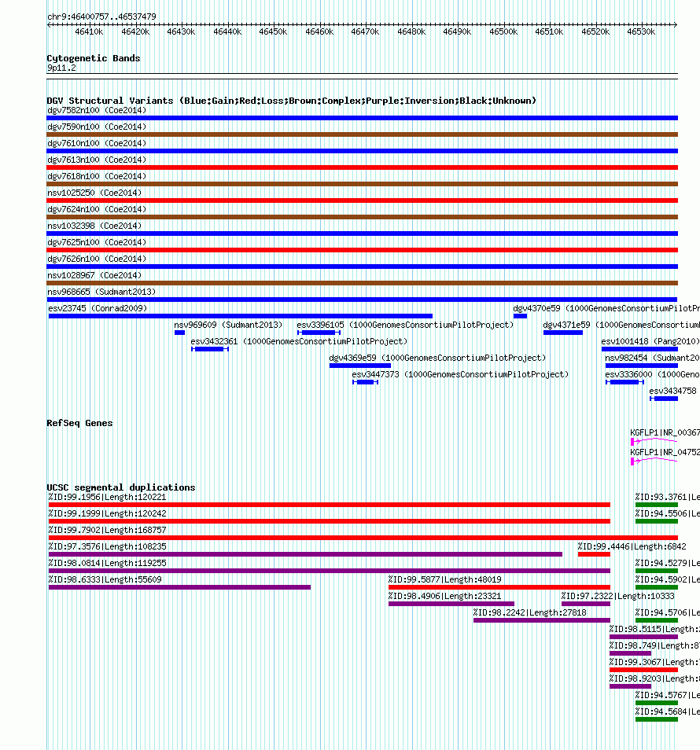700x750 pixels.
Task: Click the chr9:46400757..46537479 region label
Action: (x=101, y=17)
